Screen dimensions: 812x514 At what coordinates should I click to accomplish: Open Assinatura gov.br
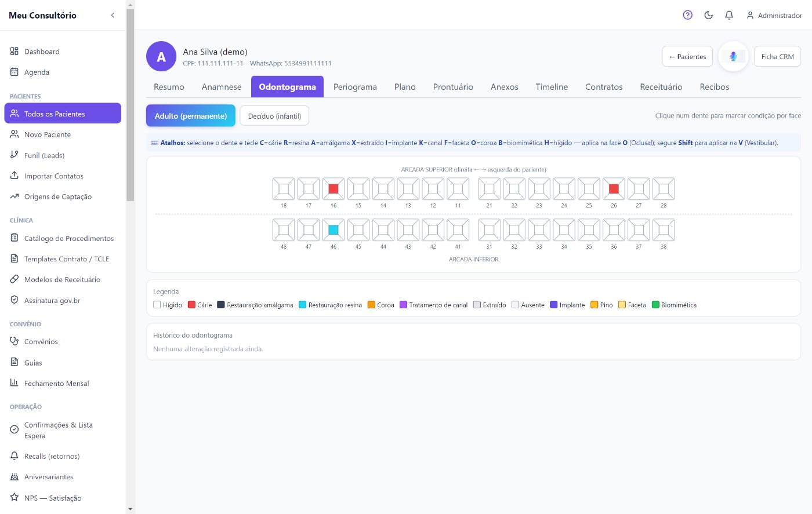63,301
